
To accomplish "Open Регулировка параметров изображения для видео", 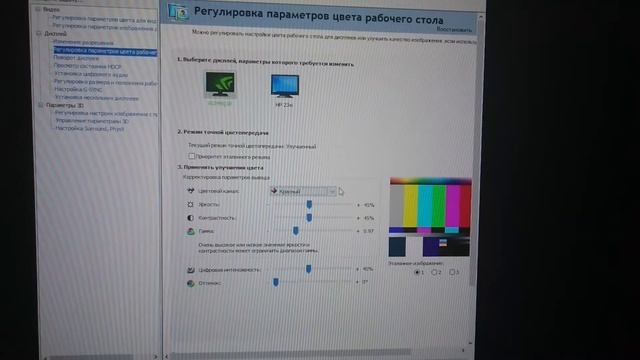I will (x=104, y=27).
